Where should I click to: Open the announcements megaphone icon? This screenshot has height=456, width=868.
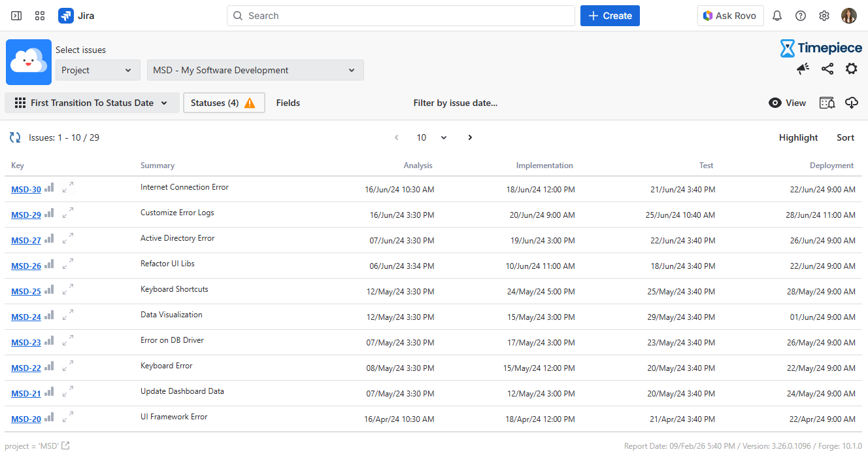803,69
